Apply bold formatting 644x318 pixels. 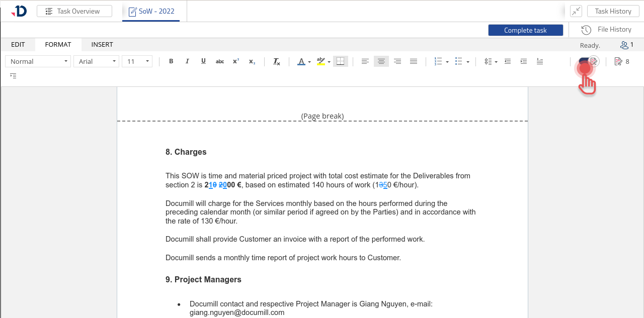click(x=171, y=61)
